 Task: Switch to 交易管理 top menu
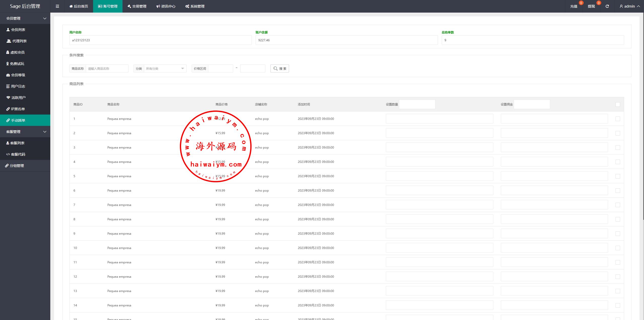point(137,6)
